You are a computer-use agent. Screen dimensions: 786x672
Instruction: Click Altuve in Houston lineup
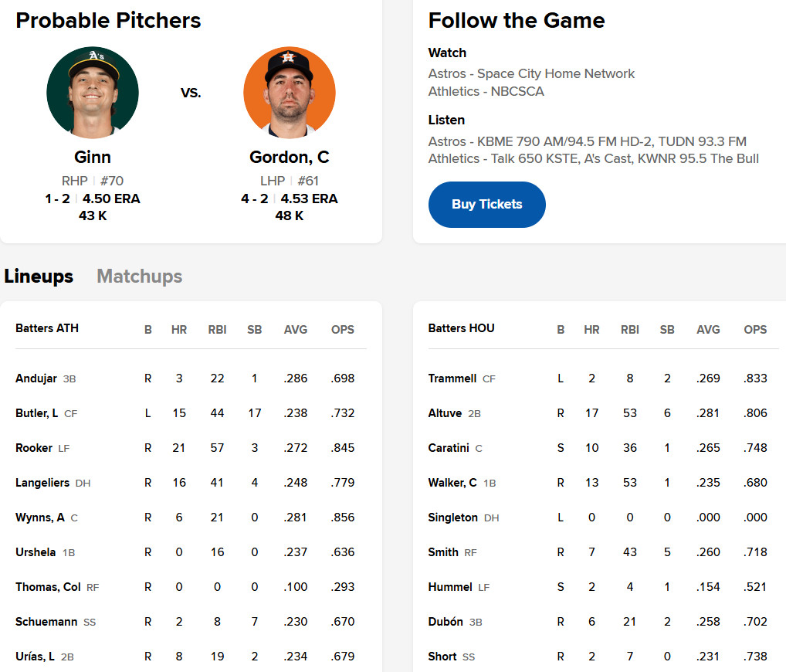pyautogui.click(x=446, y=413)
